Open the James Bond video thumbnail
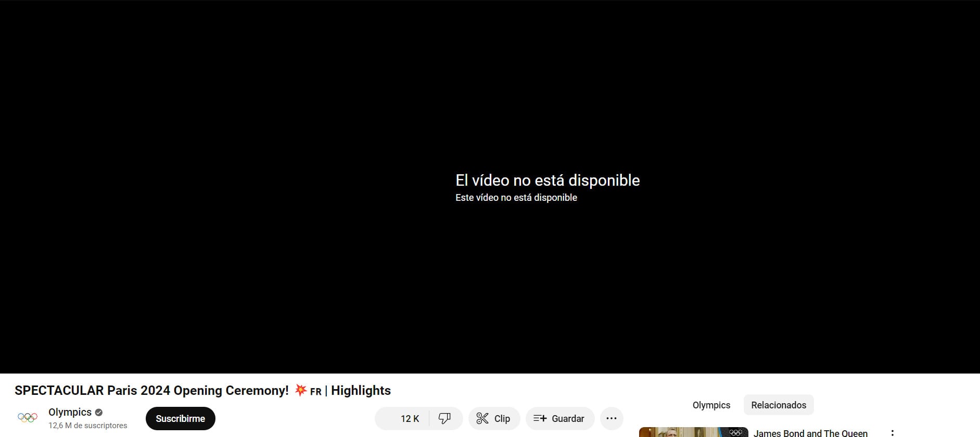 (x=693, y=432)
